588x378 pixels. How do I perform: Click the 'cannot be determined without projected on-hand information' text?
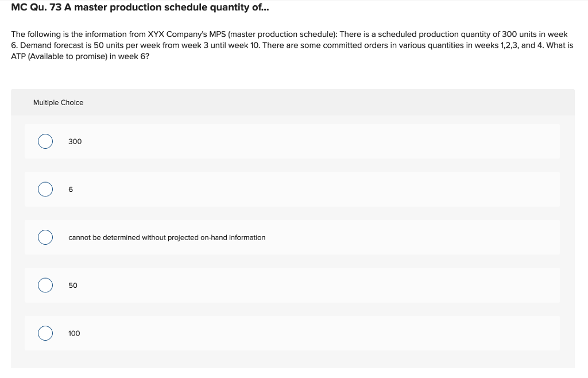click(167, 237)
